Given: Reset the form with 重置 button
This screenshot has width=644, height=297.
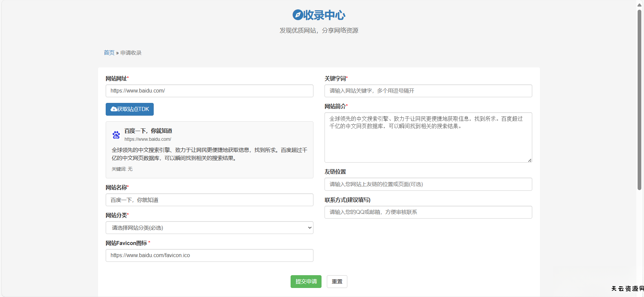Looking at the screenshot, I should click(x=337, y=282).
